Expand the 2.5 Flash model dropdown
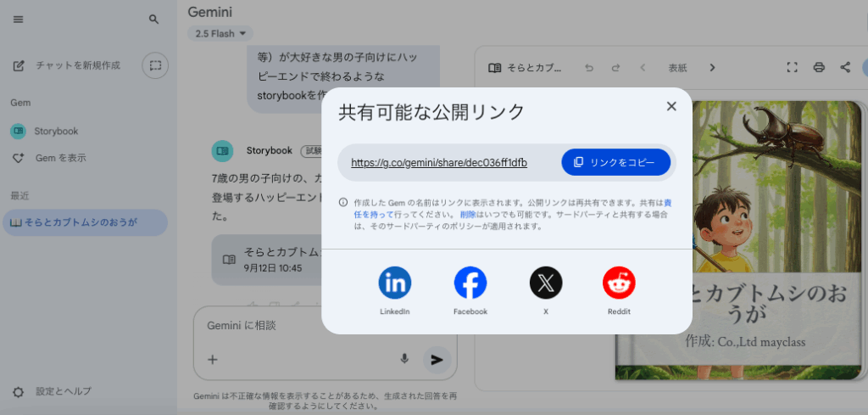 (x=220, y=34)
